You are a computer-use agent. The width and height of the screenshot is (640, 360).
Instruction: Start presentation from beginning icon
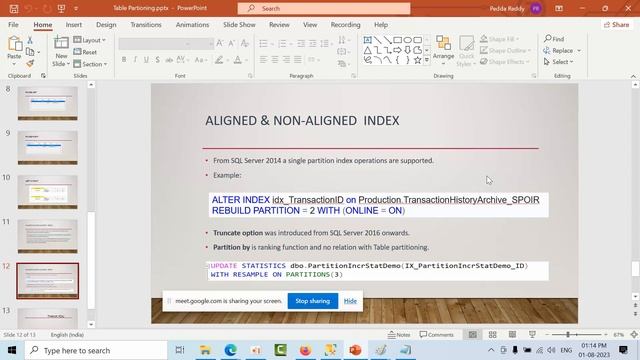tap(61, 8)
